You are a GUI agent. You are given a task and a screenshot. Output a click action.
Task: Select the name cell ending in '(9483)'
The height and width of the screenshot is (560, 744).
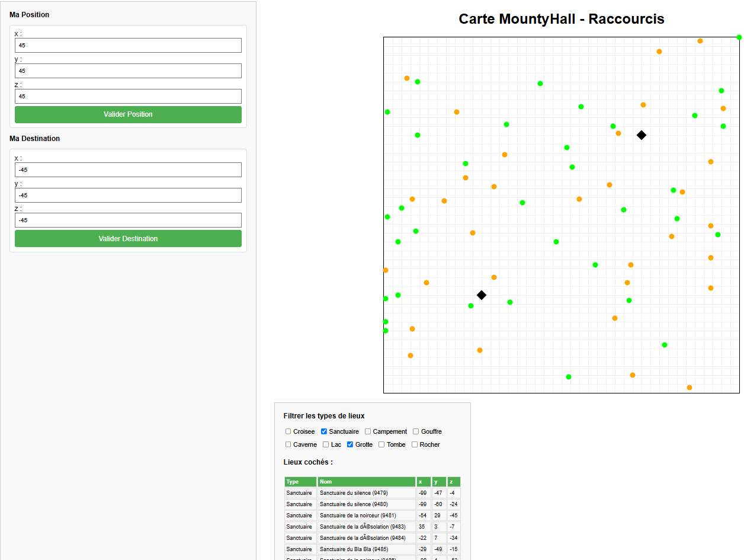click(366, 527)
